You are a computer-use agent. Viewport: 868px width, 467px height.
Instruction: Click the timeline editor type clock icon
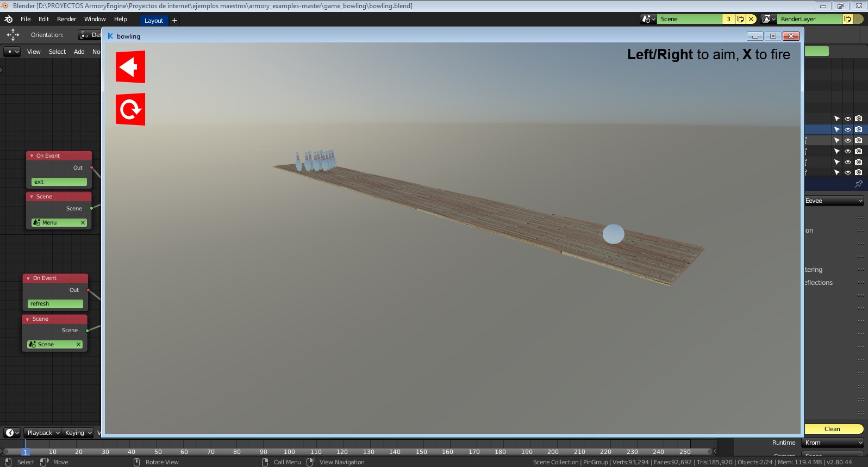click(x=12, y=433)
